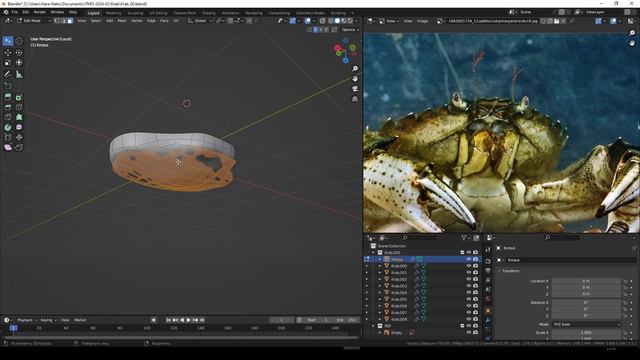The image size is (640, 360).
Task: Enable face select mode
Action: point(70,21)
